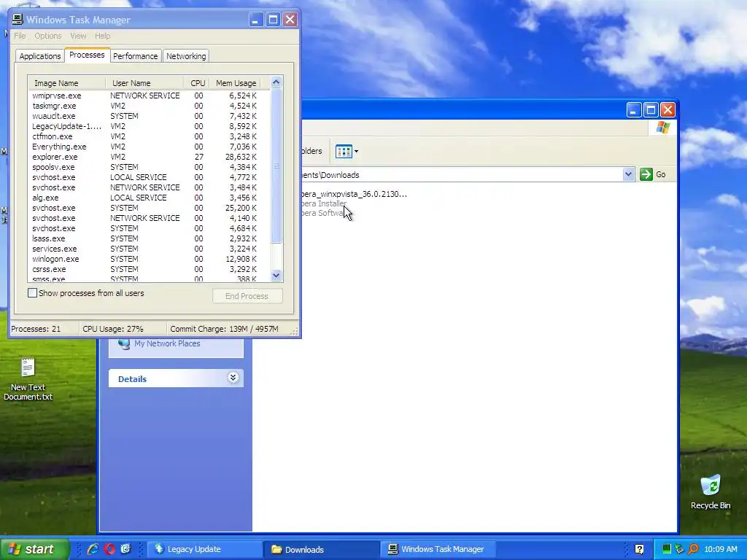The height and width of the screenshot is (560, 747).
Task: Click the green Go arrow icon
Action: [646, 174]
